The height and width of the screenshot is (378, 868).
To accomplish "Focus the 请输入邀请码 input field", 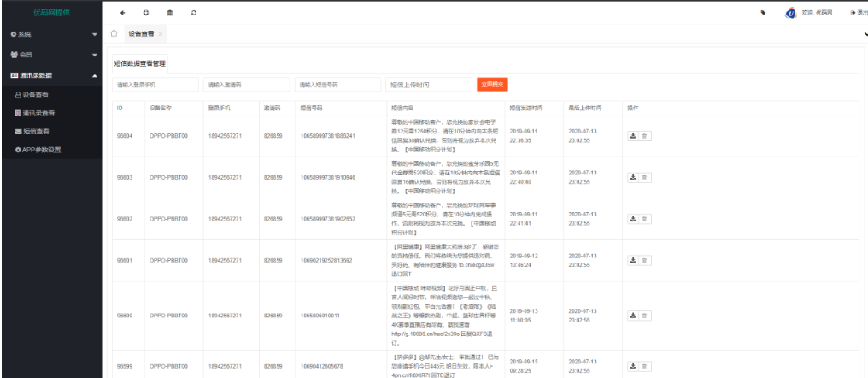I will (247, 85).
